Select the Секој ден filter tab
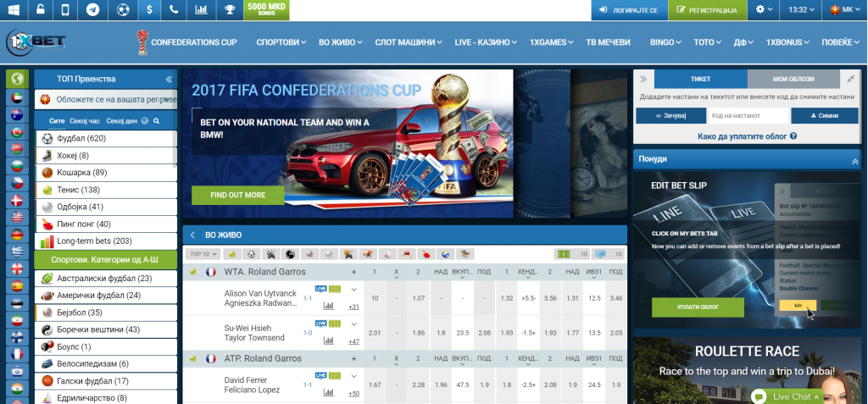Image resolution: width=868 pixels, height=404 pixels. [122, 120]
